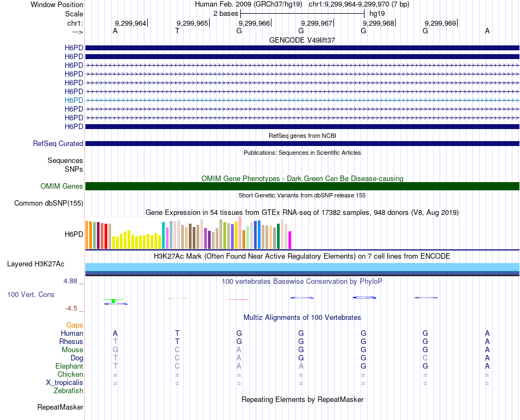Viewport: 520px width, 420px height.
Task: Open 100 vertebrates Basewise Conservation by PhyloP
Action: [302, 282]
